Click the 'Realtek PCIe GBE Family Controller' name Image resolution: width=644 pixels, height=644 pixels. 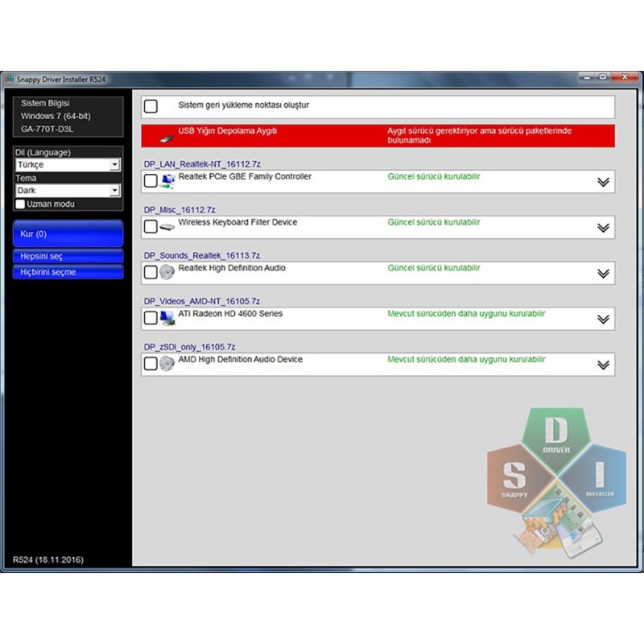pos(245,176)
